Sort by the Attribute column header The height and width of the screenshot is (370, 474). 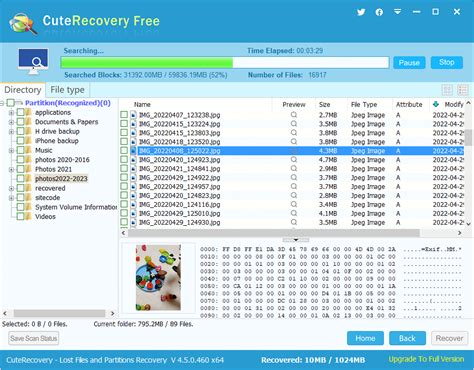pos(409,105)
